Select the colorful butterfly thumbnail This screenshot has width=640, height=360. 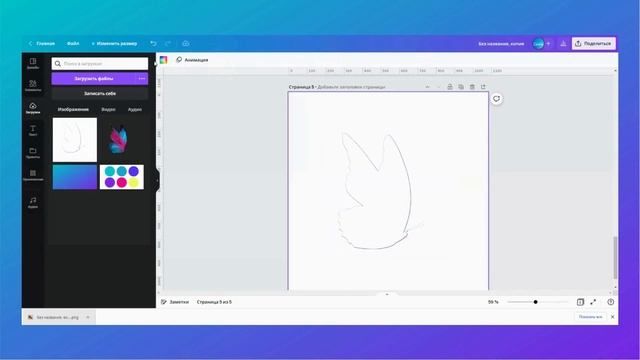[x=118, y=140]
